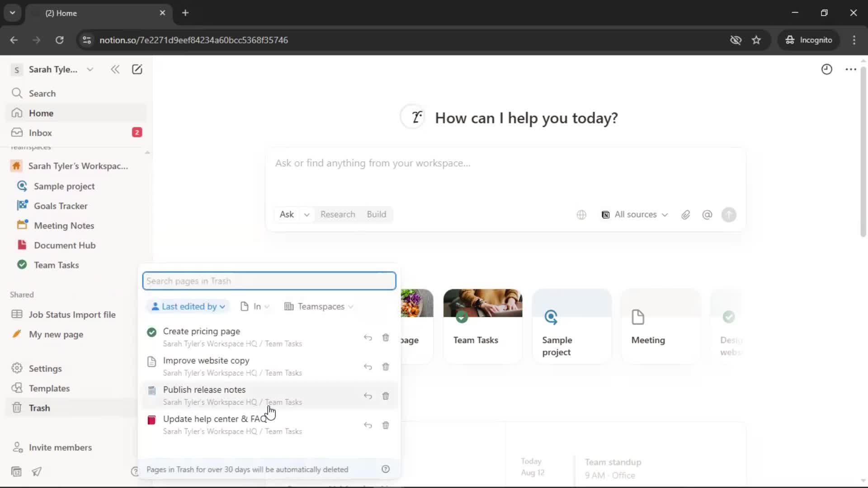868x488 pixels.
Task: Attach a file with paperclip icon
Action: point(686,215)
